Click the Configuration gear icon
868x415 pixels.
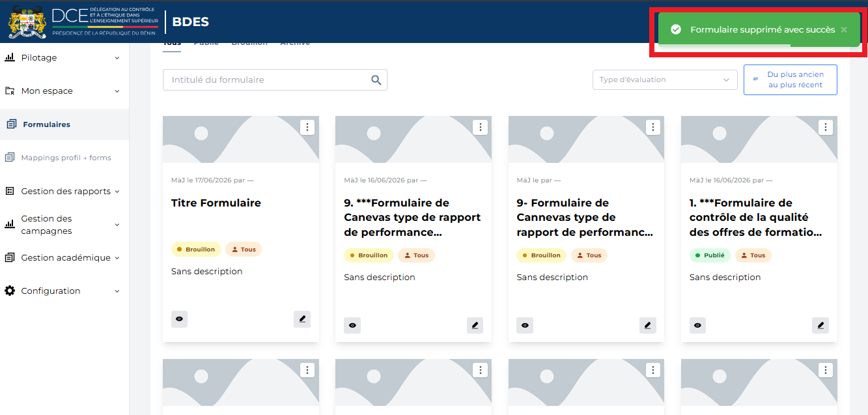(10, 291)
